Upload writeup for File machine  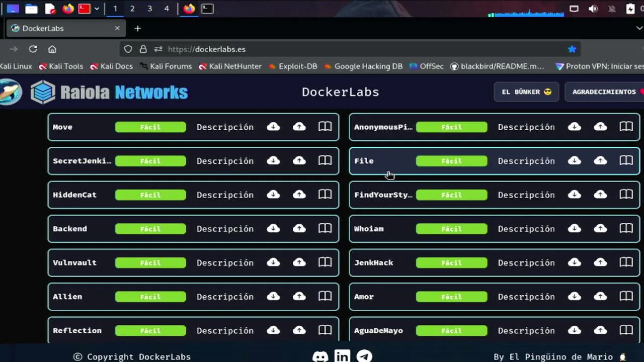[x=600, y=160]
